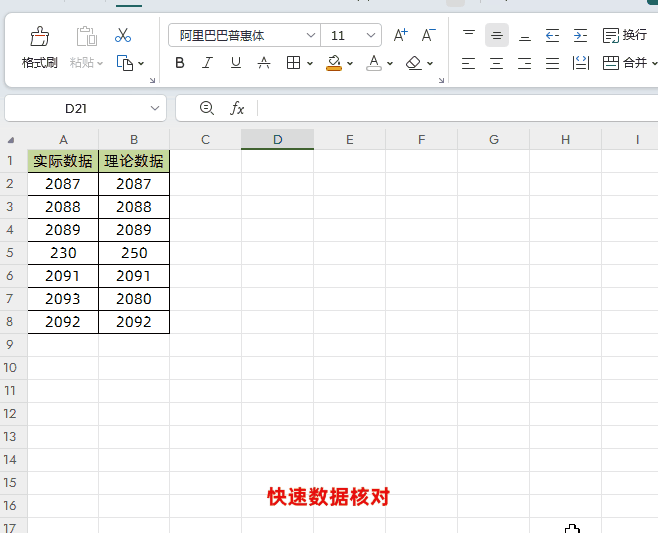Open the font settings dialog launcher
Viewport: 658px width, 533px height.
click(441, 80)
